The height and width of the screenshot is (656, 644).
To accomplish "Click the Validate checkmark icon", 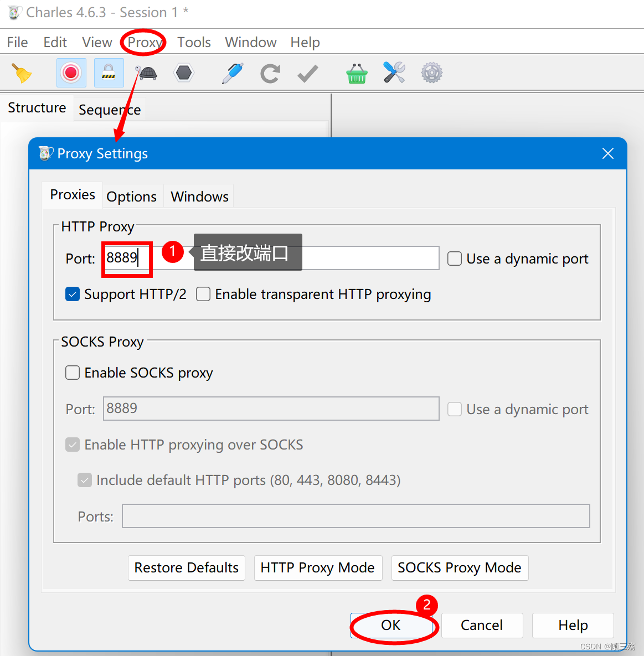I will coord(308,74).
